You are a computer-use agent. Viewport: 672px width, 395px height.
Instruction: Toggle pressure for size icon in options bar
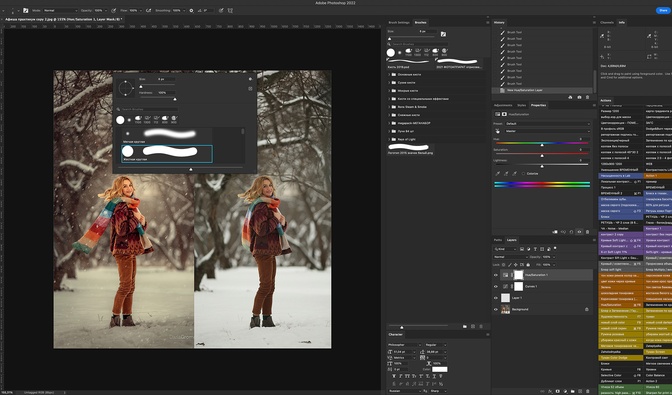pos(221,10)
